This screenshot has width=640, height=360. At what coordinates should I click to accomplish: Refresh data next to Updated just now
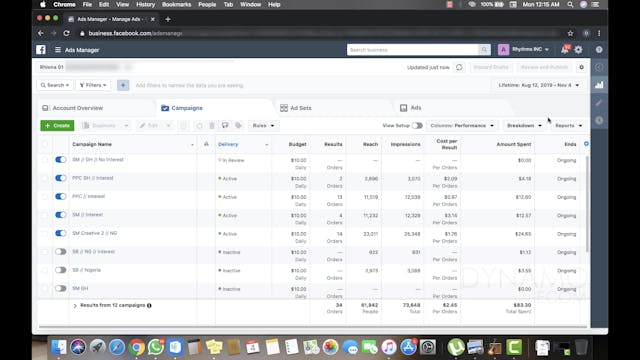tap(459, 67)
